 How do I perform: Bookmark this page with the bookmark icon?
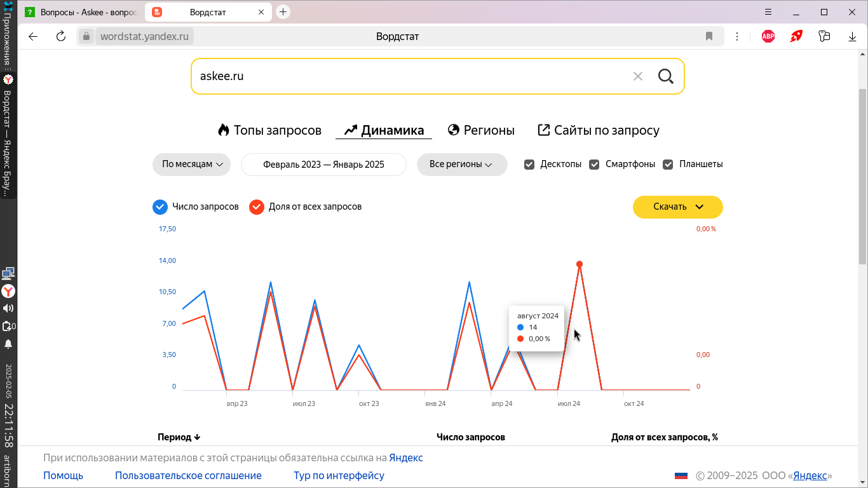point(709,36)
